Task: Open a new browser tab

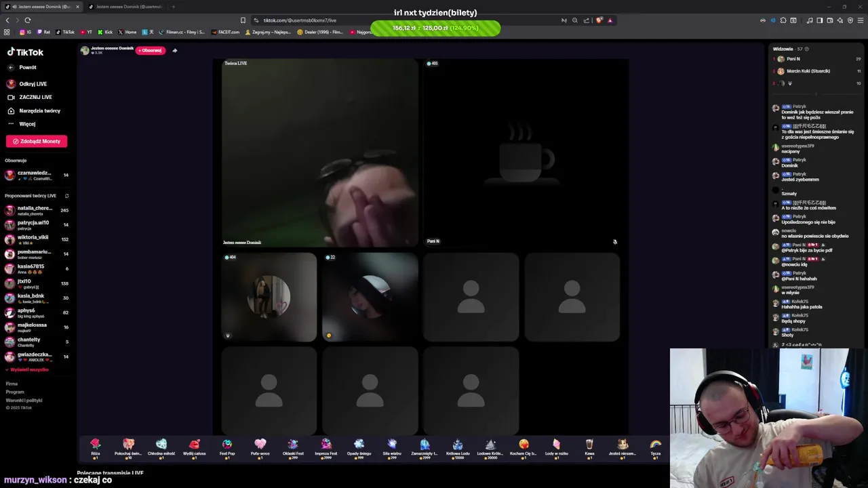Action: [x=174, y=7]
